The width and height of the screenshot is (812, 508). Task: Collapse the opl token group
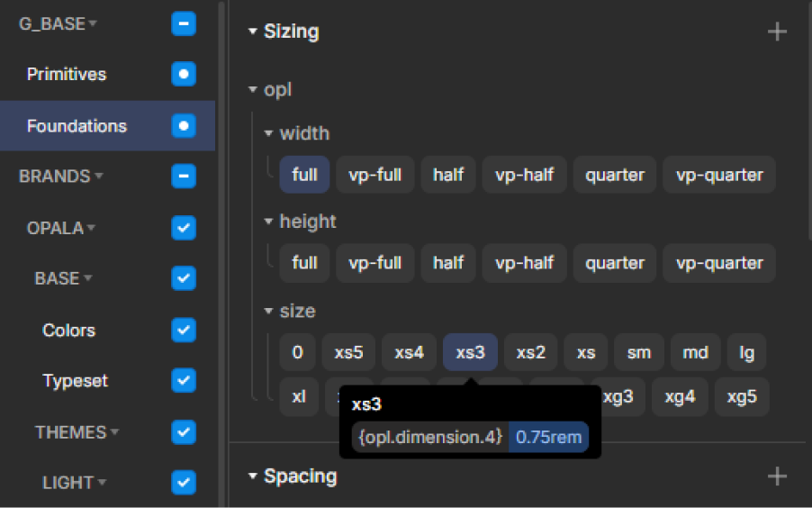(x=254, y=90)
